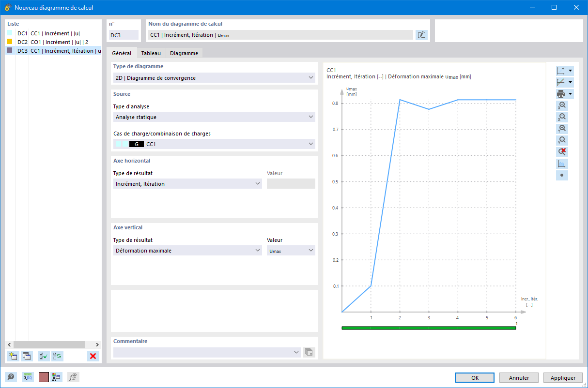Select DC3 CC1 Incrément, Itération in list
The image size is (588, 388).
pyautogui.click(x=53, y=51)
